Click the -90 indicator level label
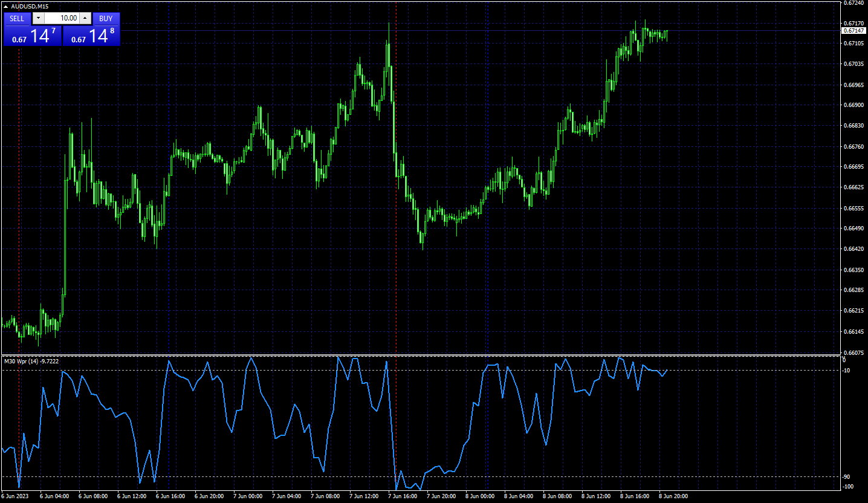 [846, 477]
